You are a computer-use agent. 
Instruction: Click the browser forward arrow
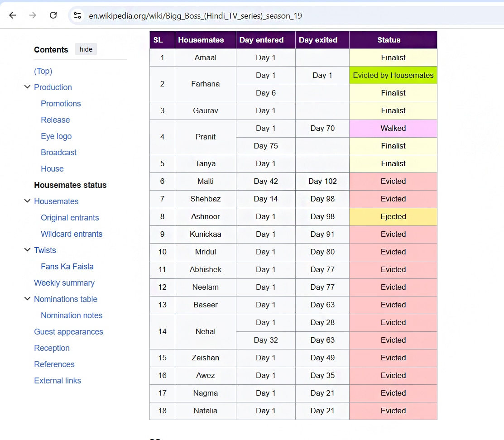click(x=33, y=15)
